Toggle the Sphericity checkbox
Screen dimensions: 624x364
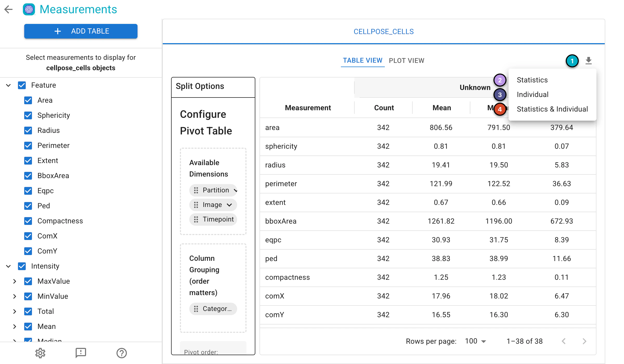click(28, 115)
